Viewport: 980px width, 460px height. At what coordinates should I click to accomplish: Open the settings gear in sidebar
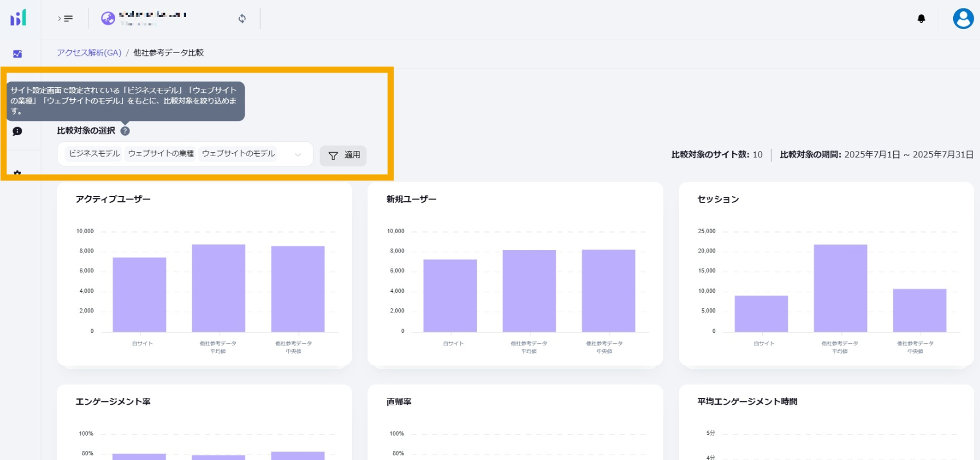(18, 173)
